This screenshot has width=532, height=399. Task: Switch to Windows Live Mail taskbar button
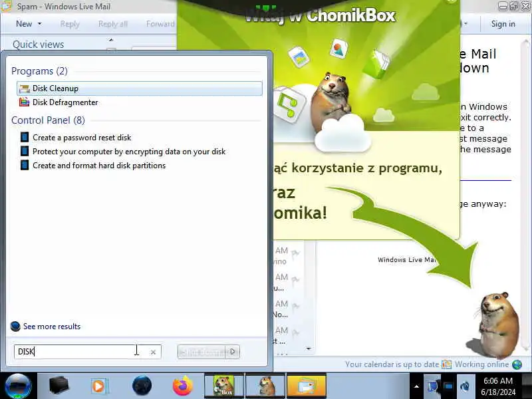pos(307,386)
